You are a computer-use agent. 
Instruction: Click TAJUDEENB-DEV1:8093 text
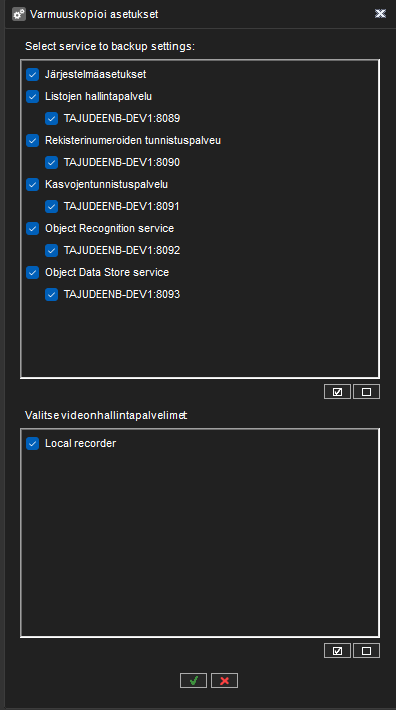tap(122, 294)
